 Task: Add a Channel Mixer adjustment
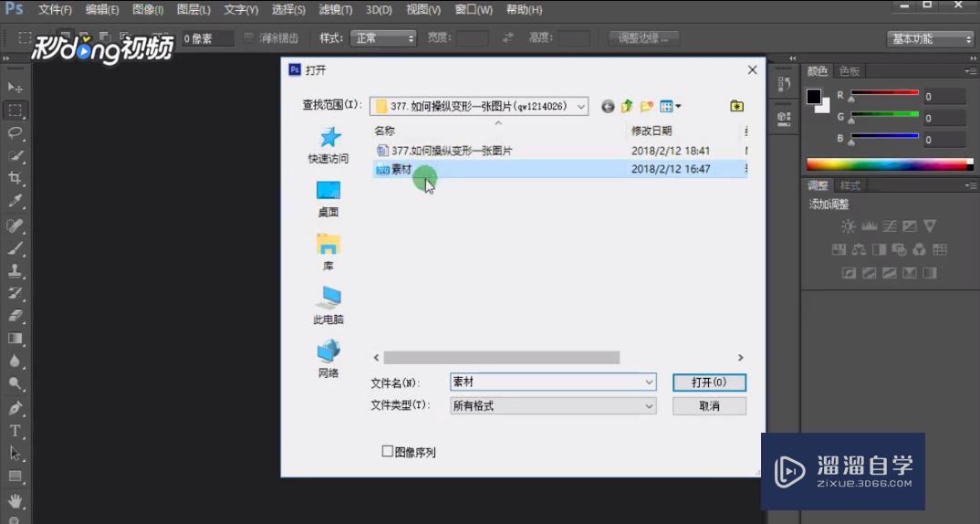(x=919, y=250)
